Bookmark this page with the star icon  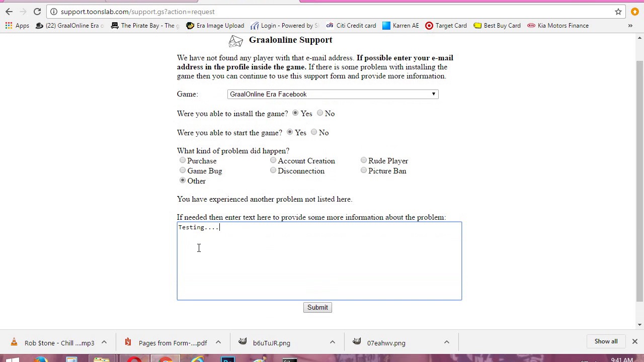click(x=618, y=12)
